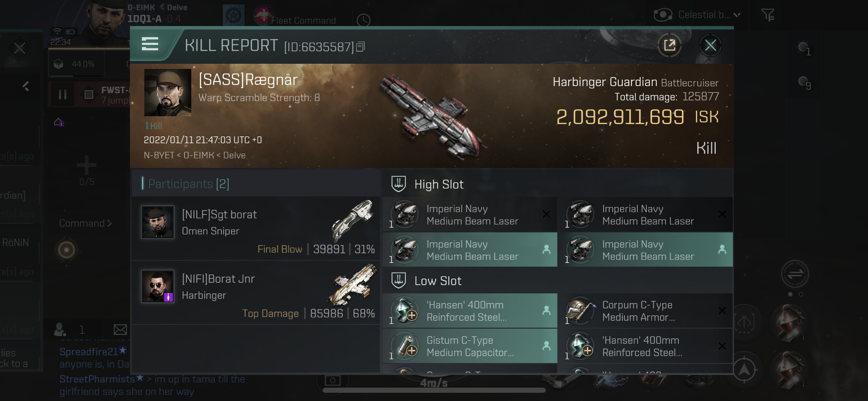Click the autopilot pause icon
This screenshot has height=401, width=868.
(62, 94)
